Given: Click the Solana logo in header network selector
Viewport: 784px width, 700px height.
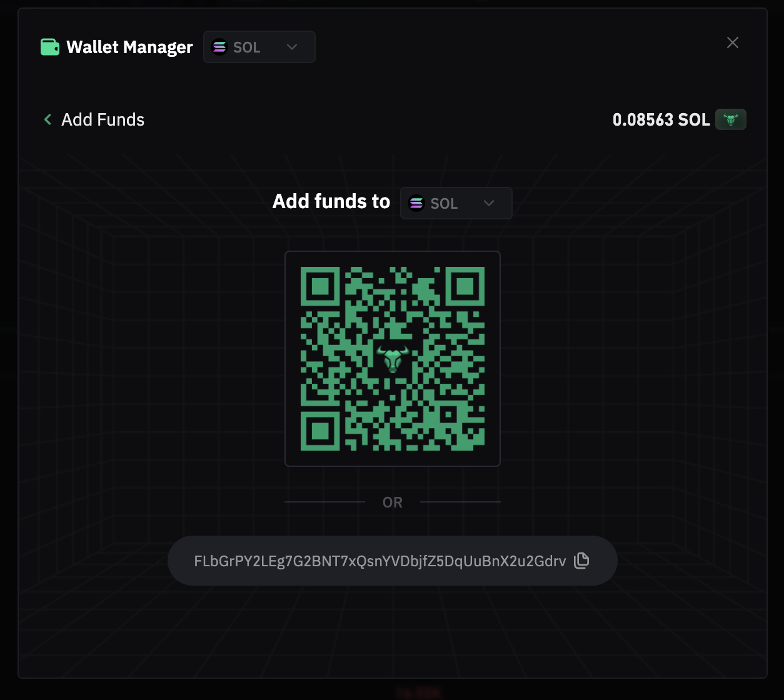Looking at the screenshot, I should (x=219, y=47).
